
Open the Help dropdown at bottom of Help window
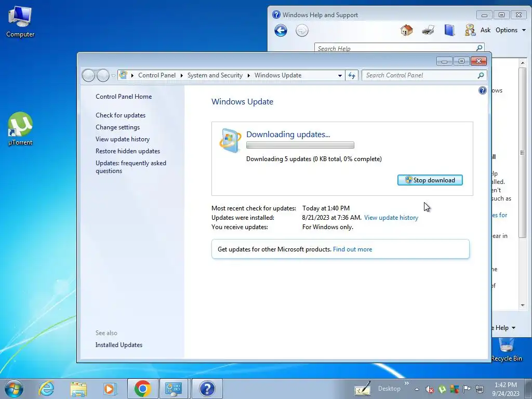click(505, 328)
